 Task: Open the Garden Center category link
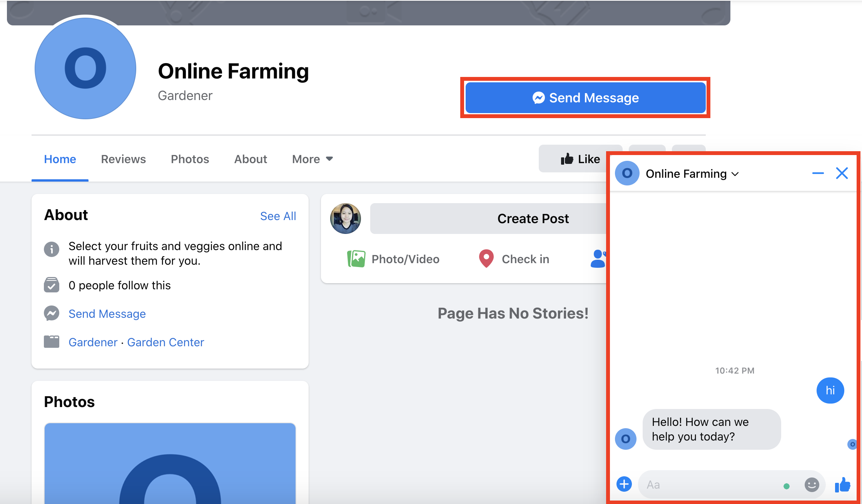tap(165, 342)
